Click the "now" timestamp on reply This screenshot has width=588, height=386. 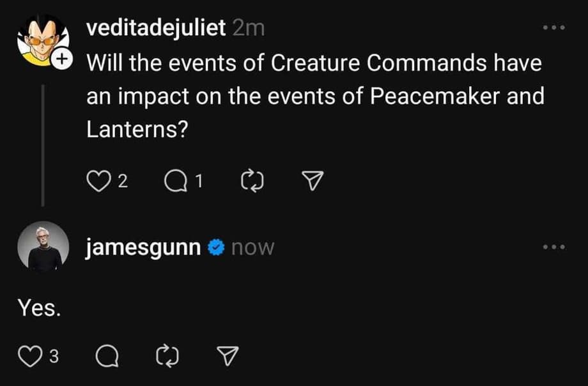pos(252,248)
